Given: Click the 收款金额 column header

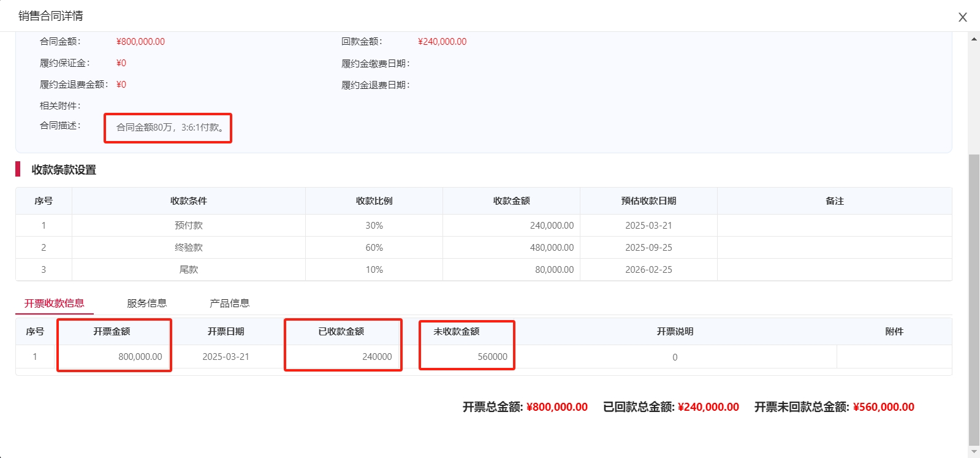Looking at the screenshot, I should pyautogui.click(x=512, y=201).
